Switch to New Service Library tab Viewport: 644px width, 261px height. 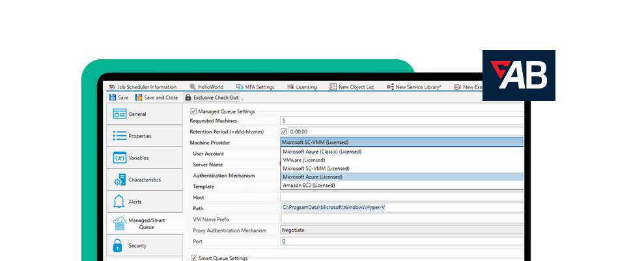(x=414, y=87)
